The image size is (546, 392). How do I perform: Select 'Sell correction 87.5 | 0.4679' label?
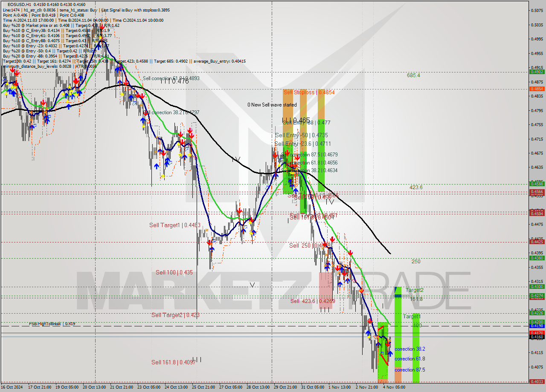click(x=310, y=155)
